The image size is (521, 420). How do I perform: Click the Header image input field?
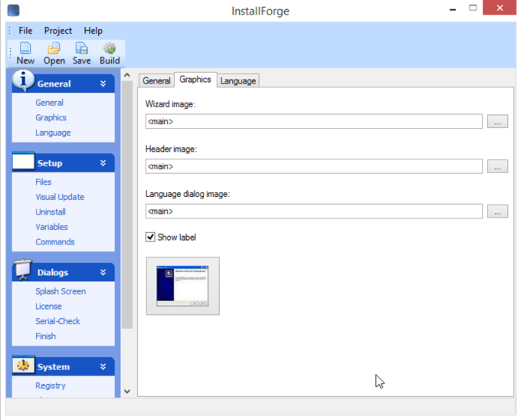click(314, 166)
